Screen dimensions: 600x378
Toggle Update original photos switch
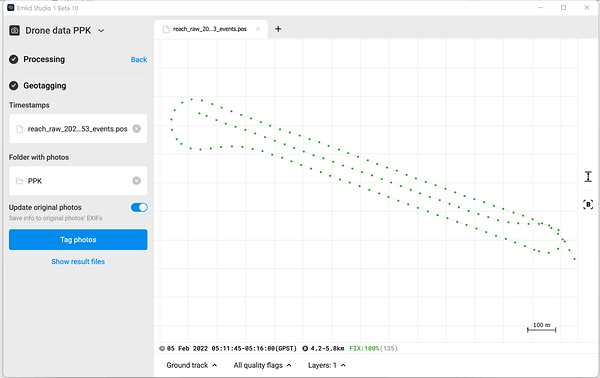click(139, 207)
